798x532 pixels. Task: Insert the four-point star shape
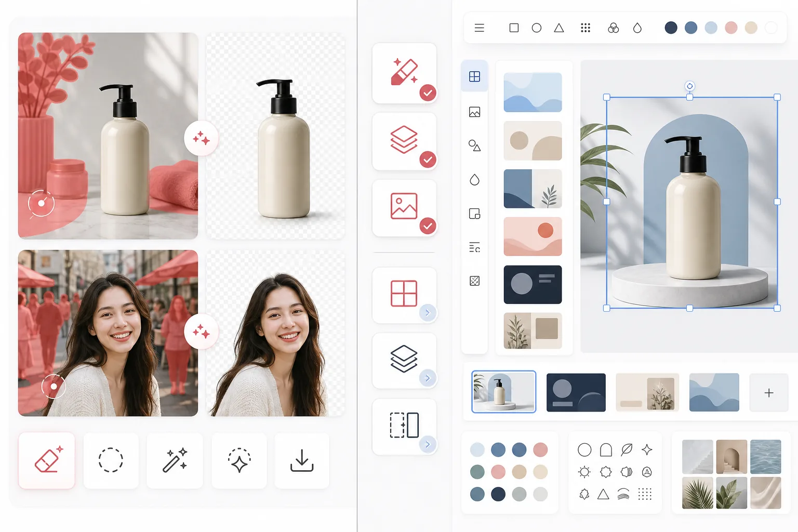click(x=647, y=449)
